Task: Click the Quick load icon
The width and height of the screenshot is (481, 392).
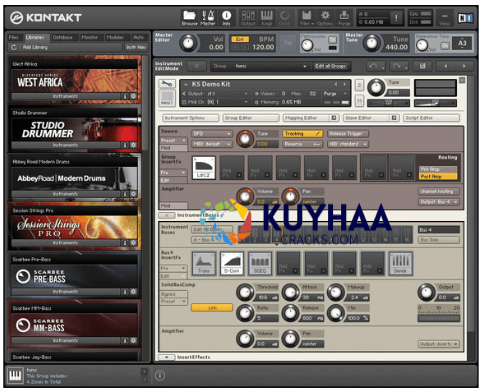Action: coord(284,17)
